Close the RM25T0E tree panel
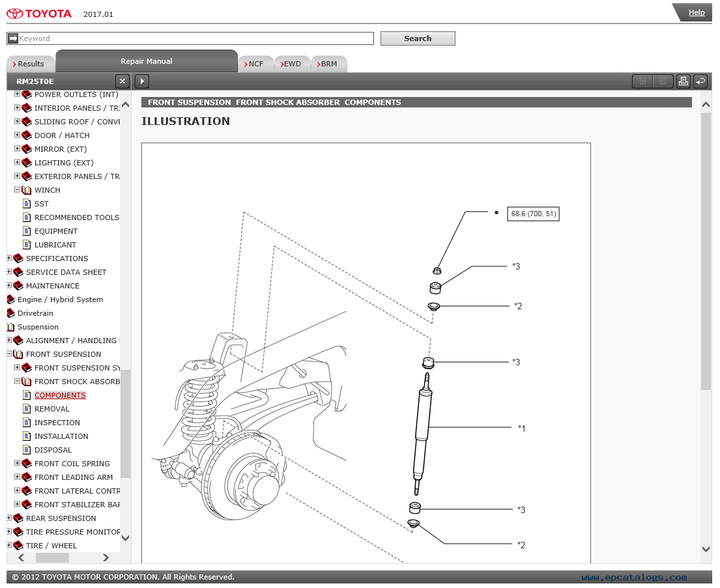Screen dimensions: 720x588 point(122,81)
